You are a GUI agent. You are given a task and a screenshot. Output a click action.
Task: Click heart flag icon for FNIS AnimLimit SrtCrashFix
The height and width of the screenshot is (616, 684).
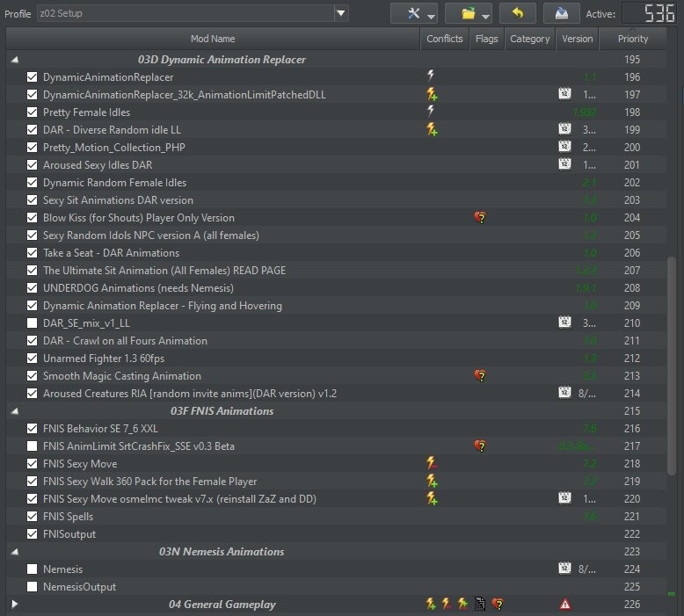click(480, 446)
